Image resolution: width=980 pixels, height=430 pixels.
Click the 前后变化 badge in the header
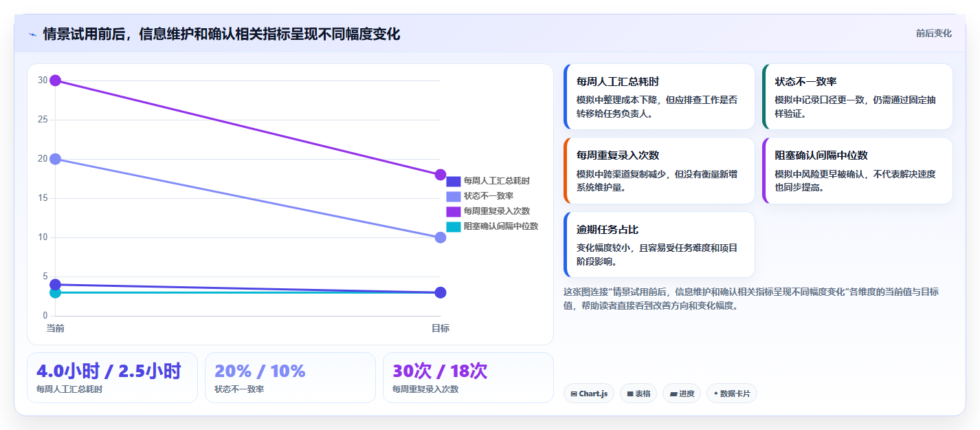(x=933, y=33)
